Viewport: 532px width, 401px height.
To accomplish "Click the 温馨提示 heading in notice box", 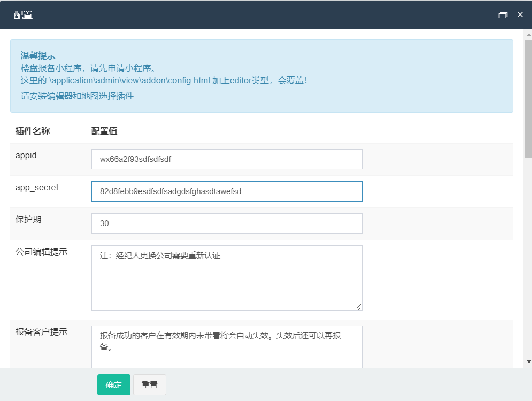I will 38,56.
